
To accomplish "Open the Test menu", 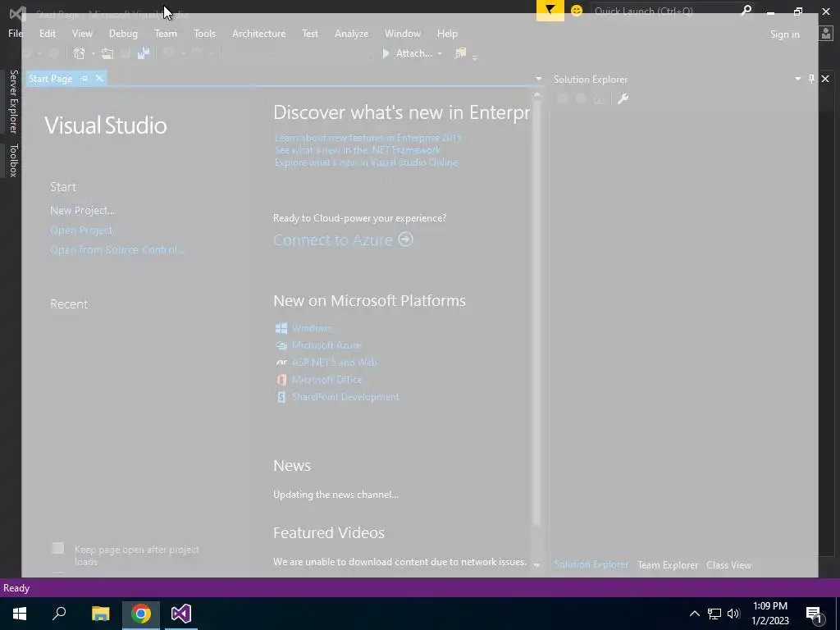I will pyautogui.click(x=309, y=33).
